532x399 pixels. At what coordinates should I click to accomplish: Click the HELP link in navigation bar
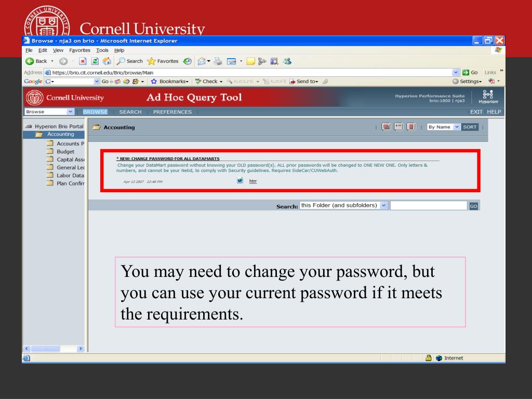point(494,112)
